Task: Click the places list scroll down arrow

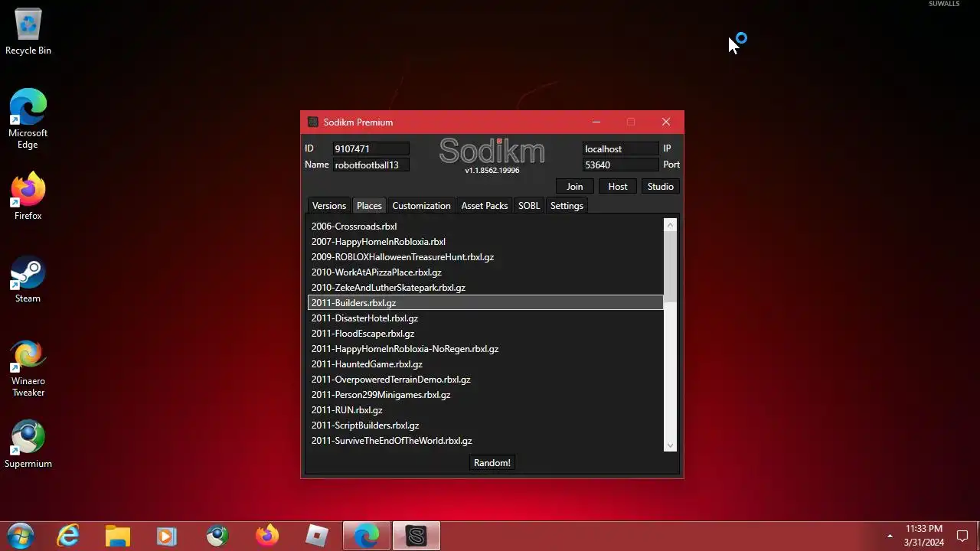Action: tap(671, 445)
